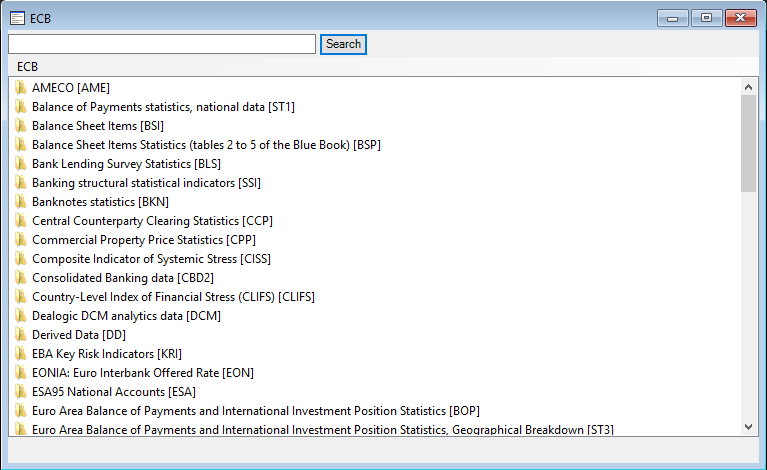
Task: Pick Banking structural statistical indicators [SSI]
Action: tap(146, 183)
